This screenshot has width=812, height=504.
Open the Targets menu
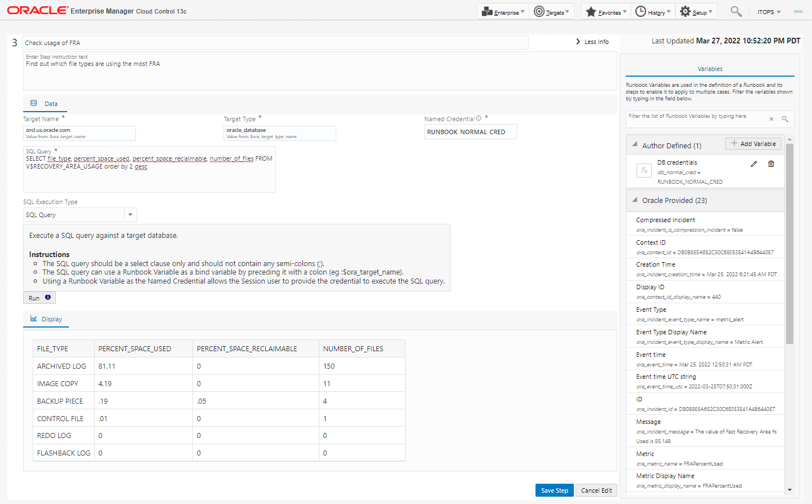552,12
